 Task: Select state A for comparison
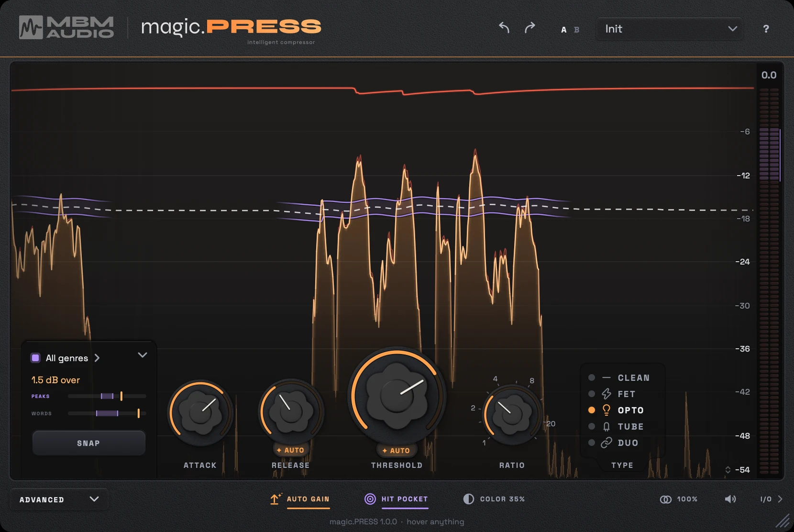coord(563,30)
